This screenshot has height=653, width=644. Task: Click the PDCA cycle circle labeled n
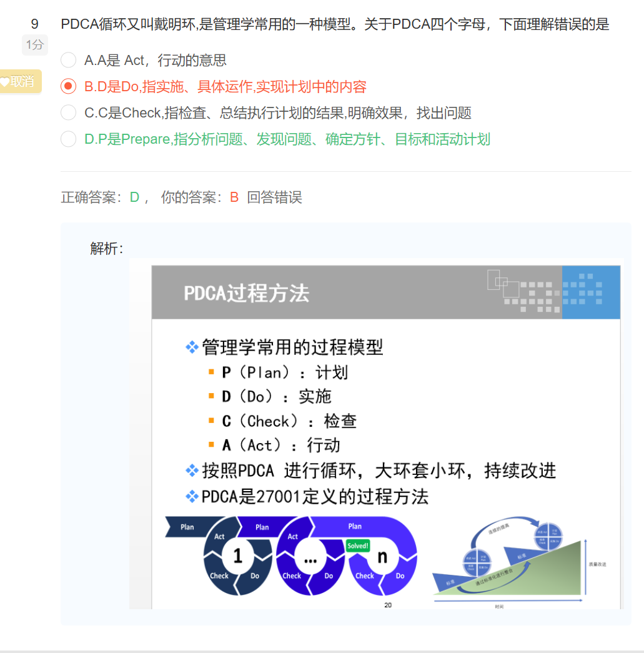[x=382, y=557]
